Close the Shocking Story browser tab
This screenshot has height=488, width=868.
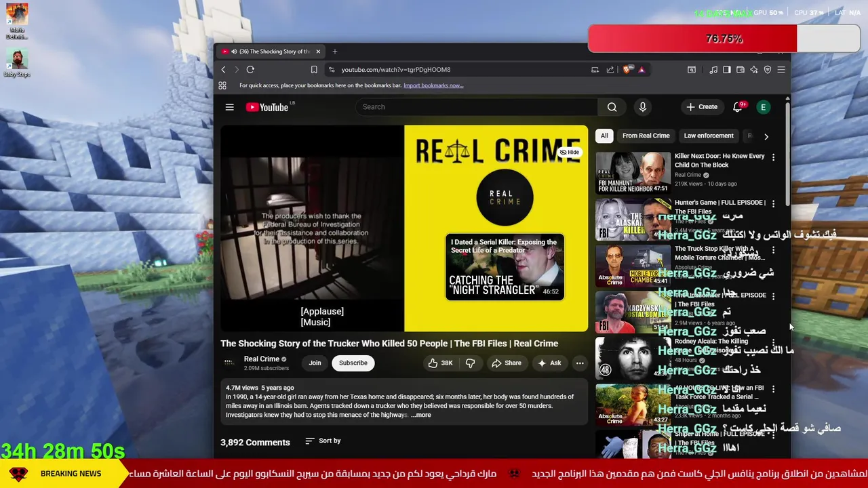(318, 52)
